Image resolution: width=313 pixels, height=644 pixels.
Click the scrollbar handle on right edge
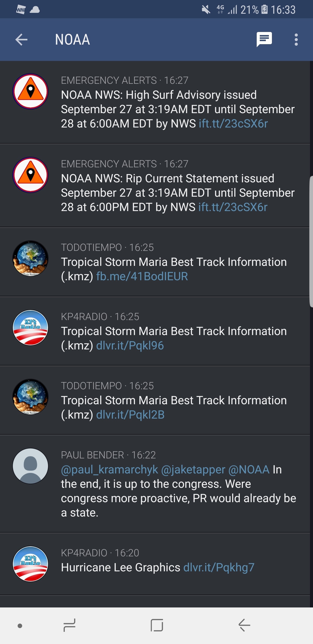click(x=311, y=241)
